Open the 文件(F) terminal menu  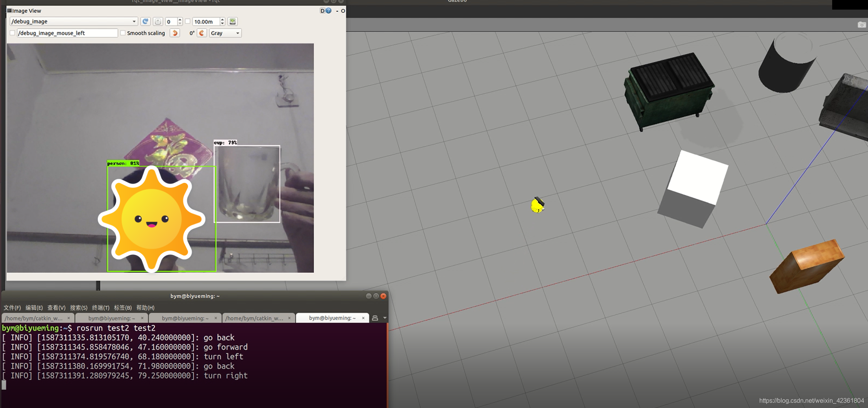pos(12,308)
